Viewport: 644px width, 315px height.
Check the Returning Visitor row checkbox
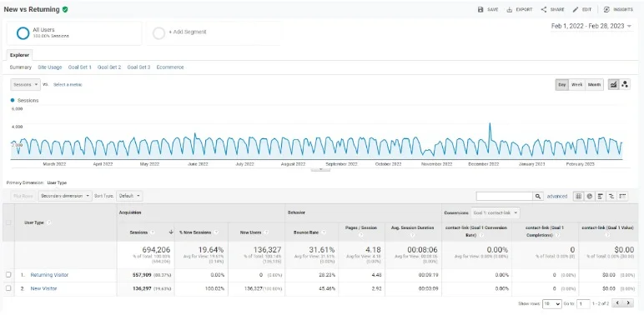(x=8, y=275)
